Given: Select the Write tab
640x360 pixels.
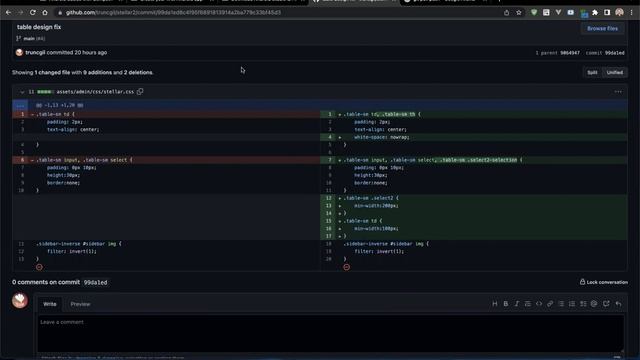Looking at the screenshot, I should point(50,304).
